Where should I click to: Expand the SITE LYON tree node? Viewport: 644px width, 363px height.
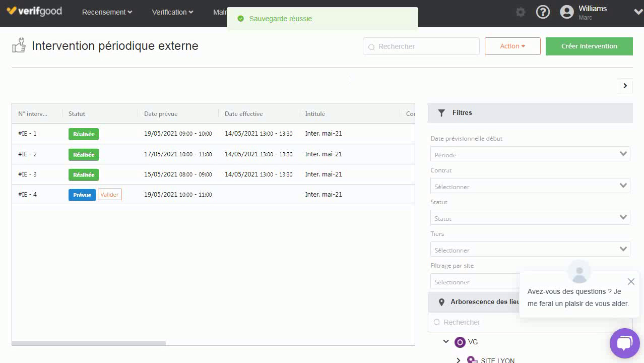point(458,360)
